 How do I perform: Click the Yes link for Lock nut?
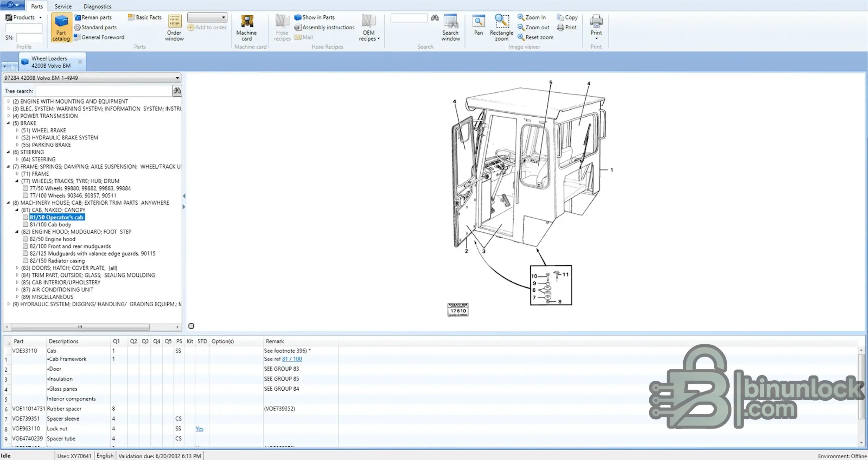click(x=199, y=429)
